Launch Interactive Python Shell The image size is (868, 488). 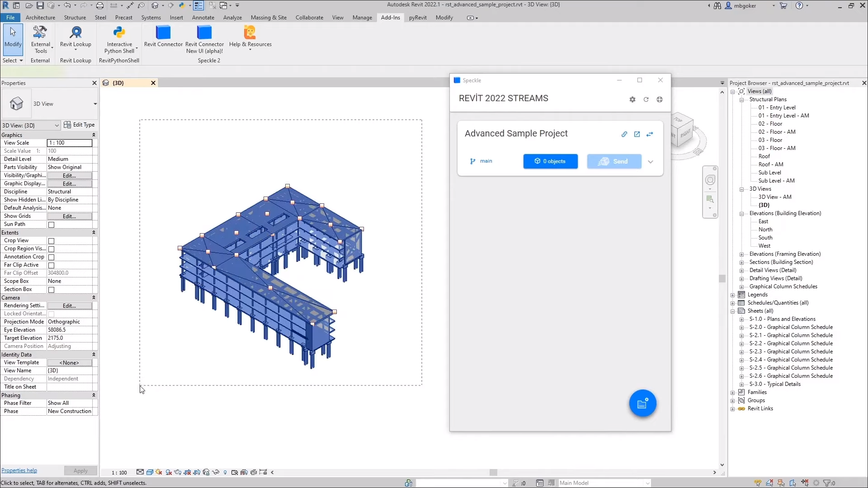(x=119, y=40)
